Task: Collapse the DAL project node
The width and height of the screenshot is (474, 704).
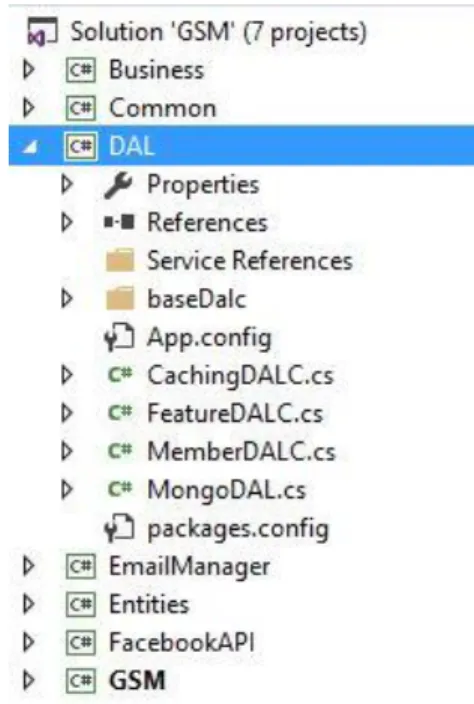Action: coord(30,147)
